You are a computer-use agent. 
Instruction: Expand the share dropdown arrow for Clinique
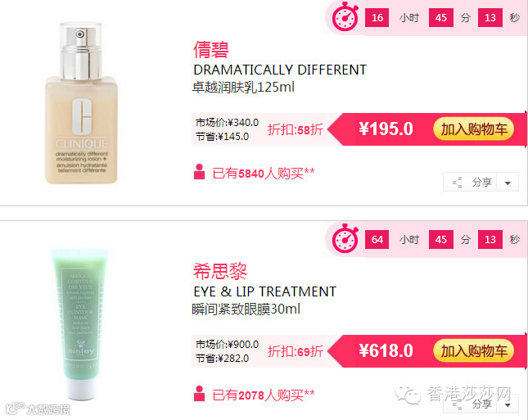pyautogui.click(x=508, y=183)
